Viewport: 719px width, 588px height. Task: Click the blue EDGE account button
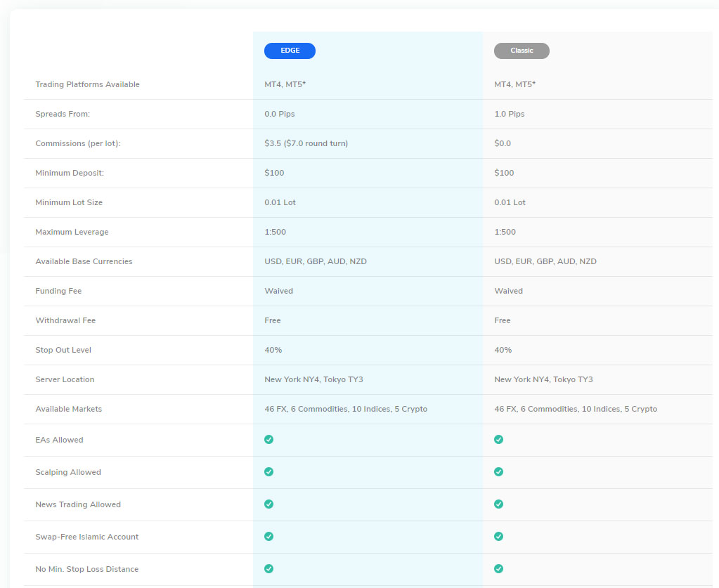290,51
